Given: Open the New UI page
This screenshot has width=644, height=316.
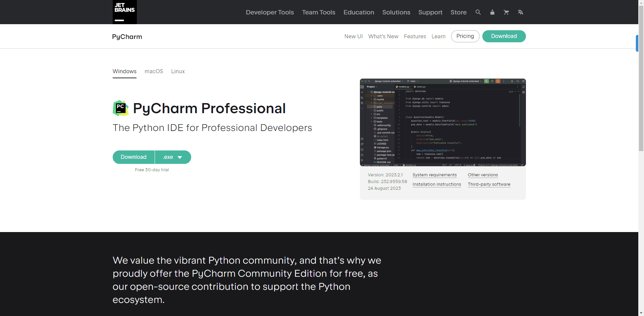Looking at the screenshot, I should coord(354,36).
